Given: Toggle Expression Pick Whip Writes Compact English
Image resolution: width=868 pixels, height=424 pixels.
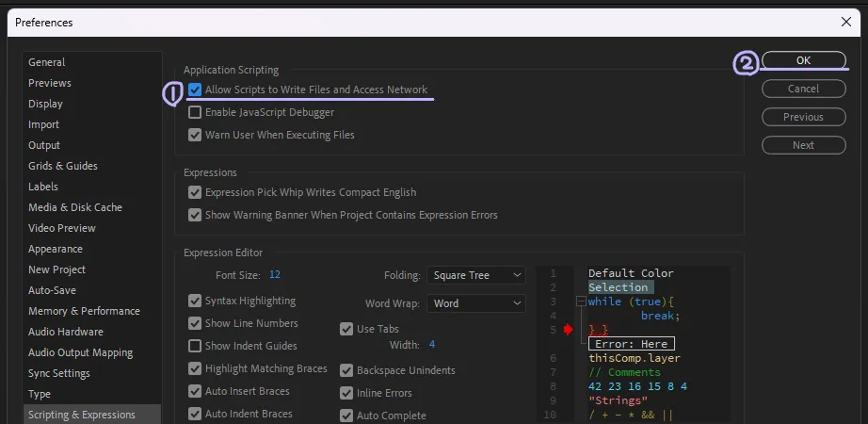Looking at the screenshot, I should pyautogui.click(x=195, y=192).
